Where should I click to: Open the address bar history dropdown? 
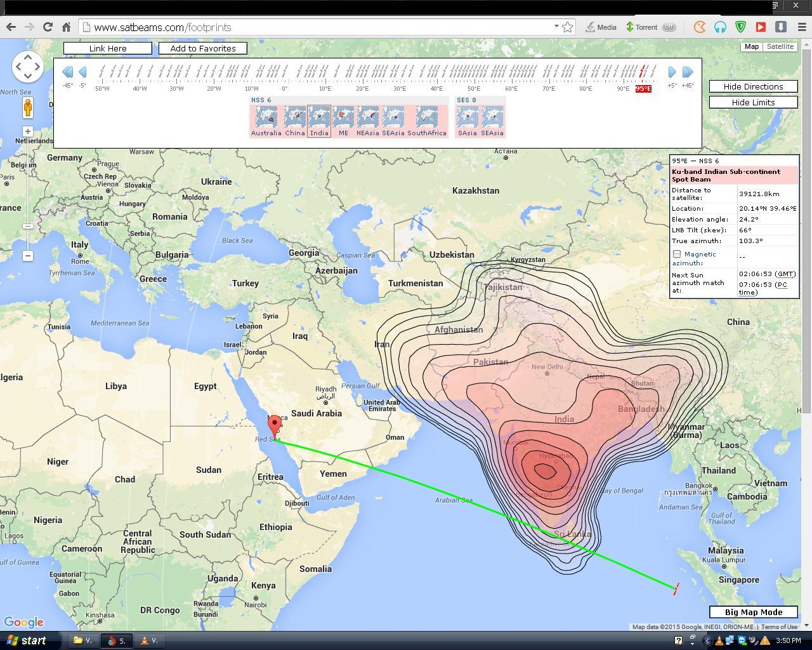(x=556, y=27)
